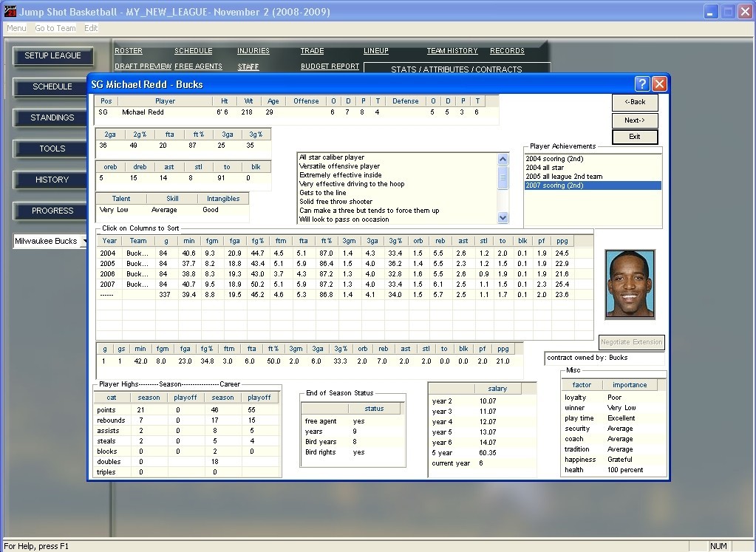This screenshot has width=756, height=552.
Task: Open the Go to Team menu
Action: tap(55, 28)
